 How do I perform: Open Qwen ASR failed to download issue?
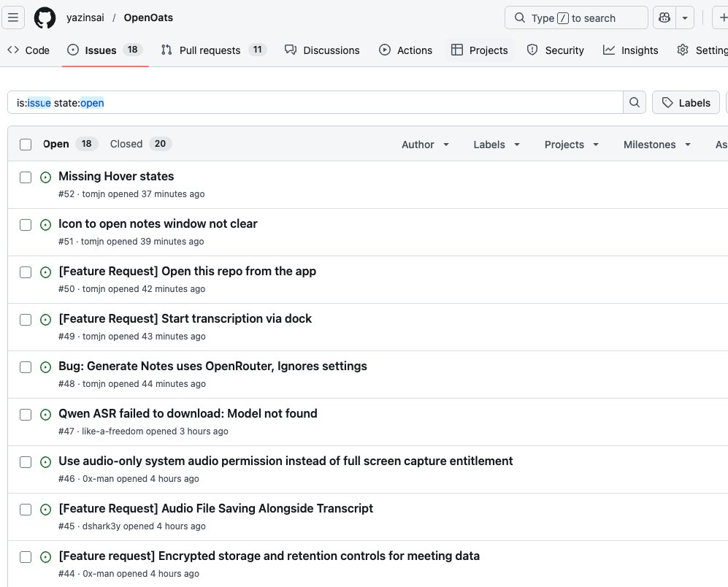(x=188, y=413)
